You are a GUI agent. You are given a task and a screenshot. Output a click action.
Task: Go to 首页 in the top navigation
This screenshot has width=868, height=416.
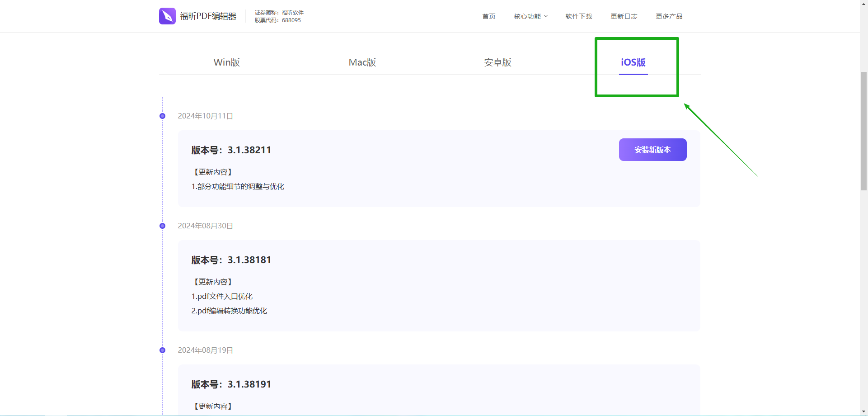click(488, 16)
